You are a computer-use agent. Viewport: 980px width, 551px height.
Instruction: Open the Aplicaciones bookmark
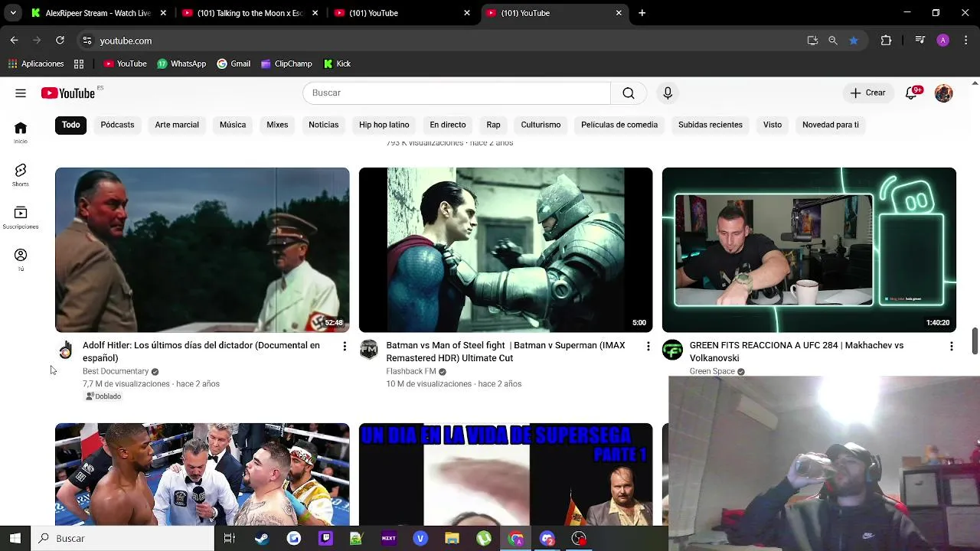[36, 64]
